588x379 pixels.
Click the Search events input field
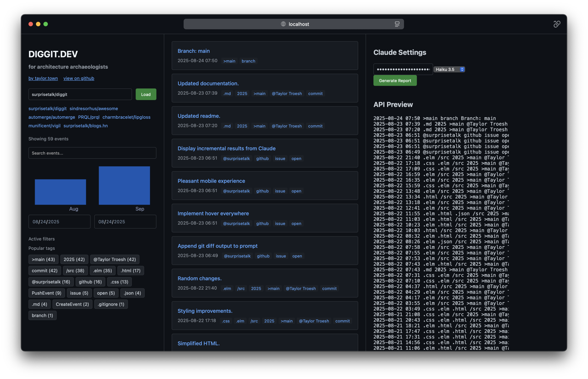[x=92, y=153]
